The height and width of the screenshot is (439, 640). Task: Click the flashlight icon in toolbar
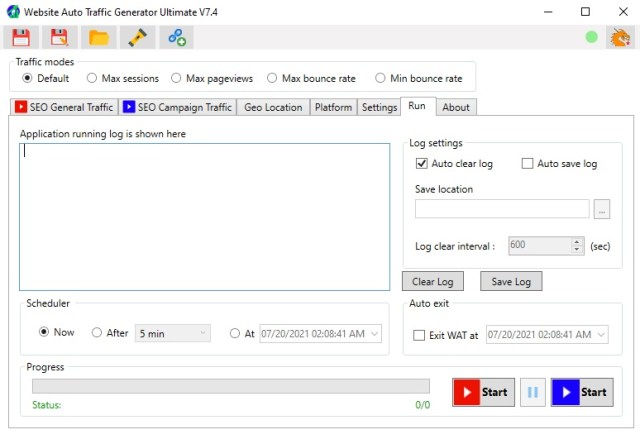point(138,38)
